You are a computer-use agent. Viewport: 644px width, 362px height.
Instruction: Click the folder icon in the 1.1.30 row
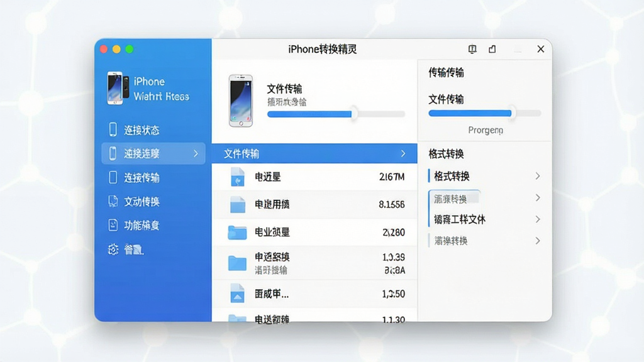[x=237, y=318]
